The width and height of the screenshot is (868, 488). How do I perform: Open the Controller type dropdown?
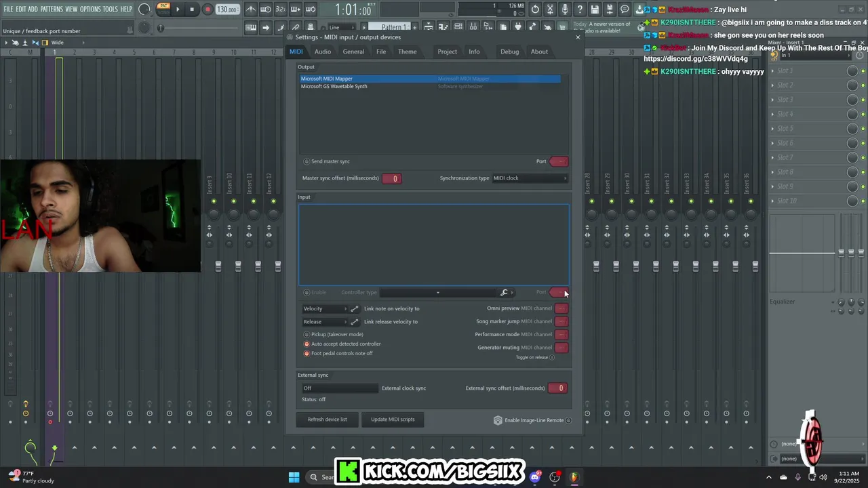(x=437, y=293)
